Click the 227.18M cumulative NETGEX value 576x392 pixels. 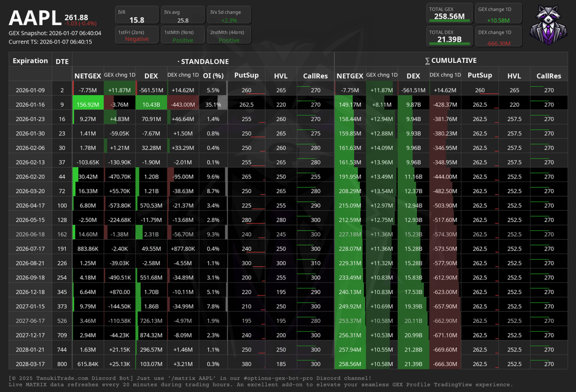click(349, 234)
